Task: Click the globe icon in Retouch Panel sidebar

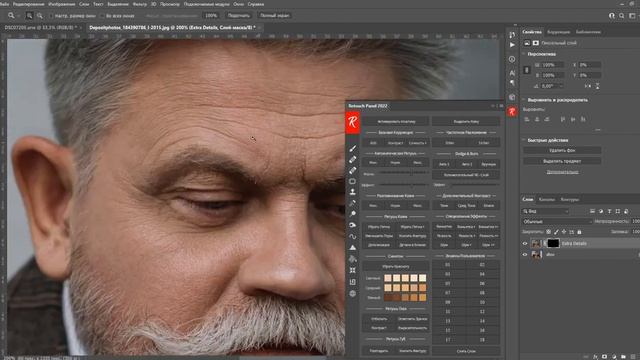Action: point(353,293)
